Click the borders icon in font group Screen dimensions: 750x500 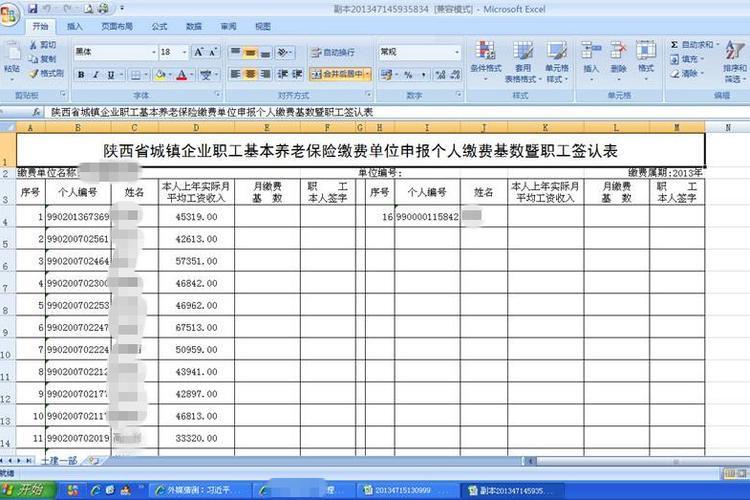point(136,75)
